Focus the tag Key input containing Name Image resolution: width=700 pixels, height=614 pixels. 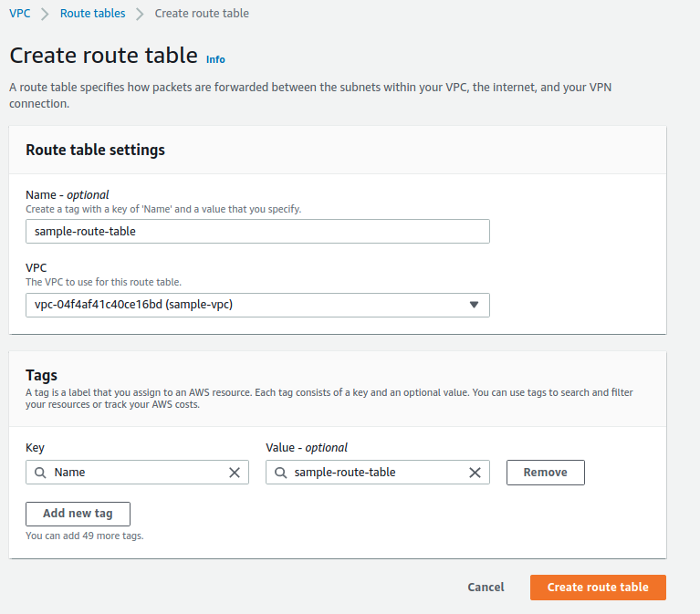[137, 473]
